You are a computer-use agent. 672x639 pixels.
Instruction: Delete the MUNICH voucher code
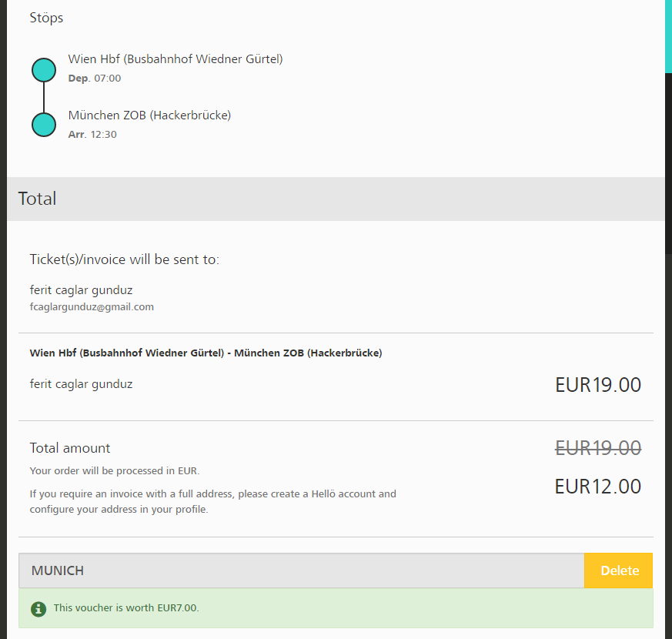(x=619, y=570)
